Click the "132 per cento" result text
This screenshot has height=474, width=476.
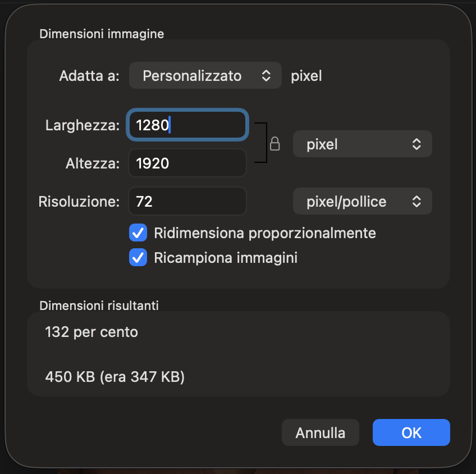[x=91, y=332]
